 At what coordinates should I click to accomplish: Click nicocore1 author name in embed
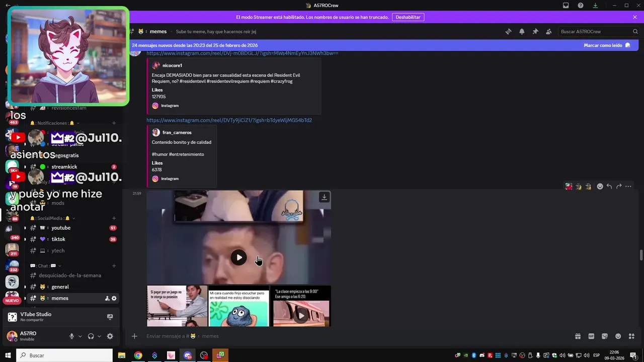[172, 65]
